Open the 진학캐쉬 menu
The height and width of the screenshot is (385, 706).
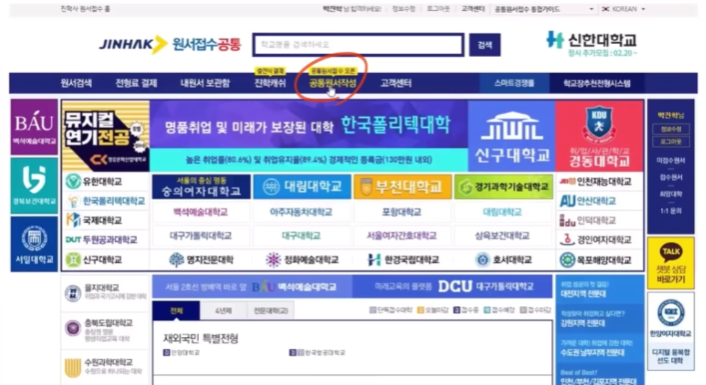[270, 83]
